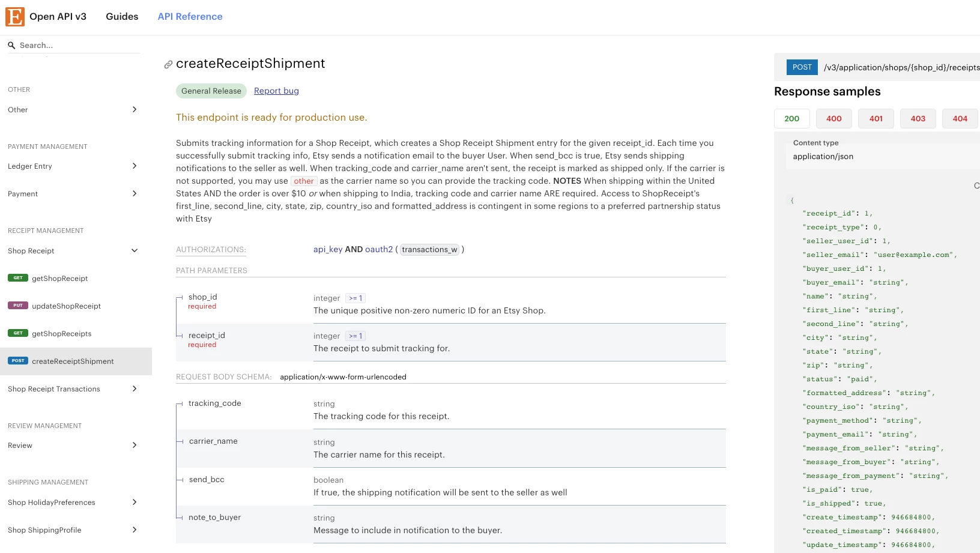Select the 400 response tab
This screenshot has width=980, height=553.
834,118
